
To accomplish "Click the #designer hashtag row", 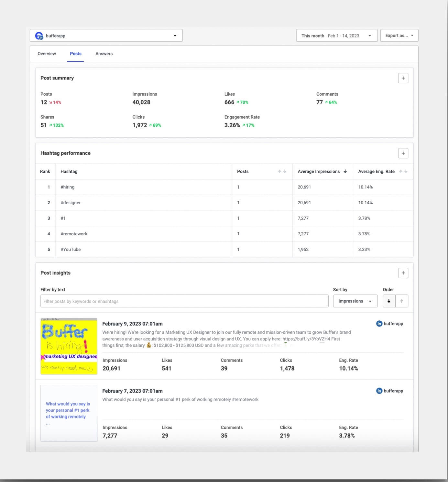I will (x=224, y=203).
